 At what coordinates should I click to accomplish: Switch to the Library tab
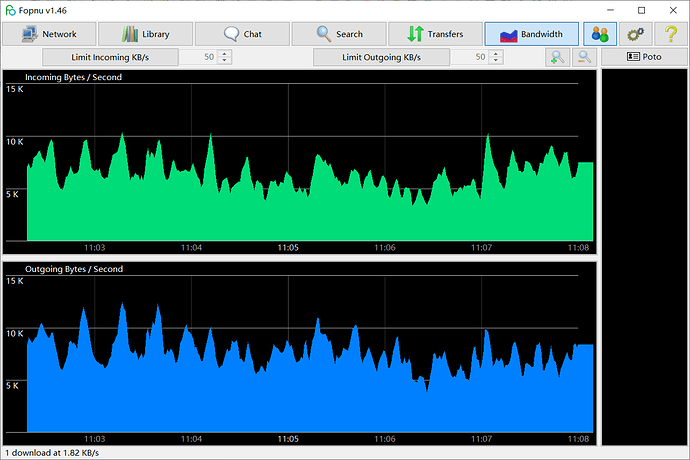[146, 34]
